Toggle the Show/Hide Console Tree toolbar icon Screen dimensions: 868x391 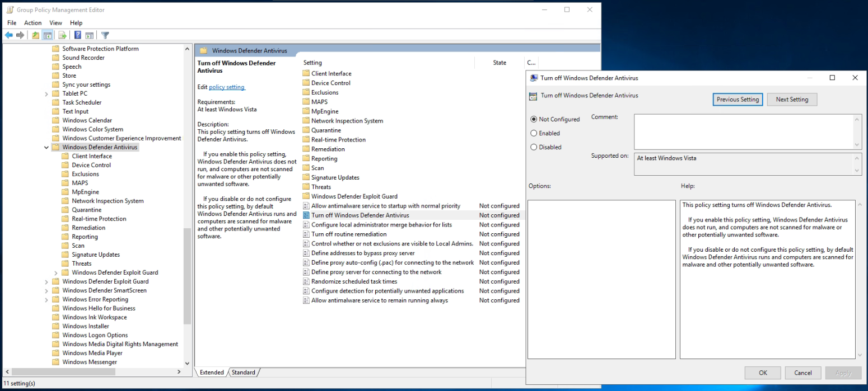tap(48, 35)
